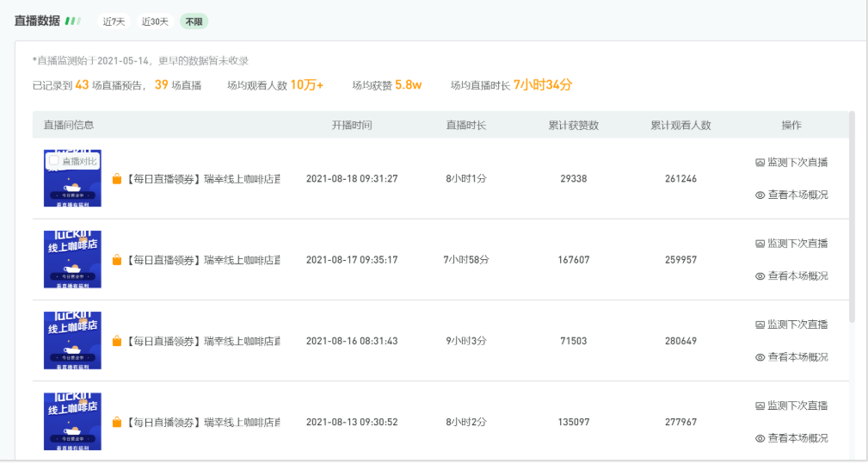Select the 近7天 time range tab
This screenshot has height=464, width=868.
(x=114, y=22)
